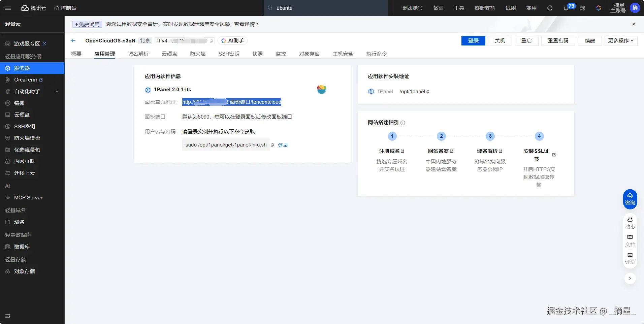The width and height of the screenshot is (644, 324).
Task: Click the colorful bowl icon in 1Panel card
Action: [322, 89]
